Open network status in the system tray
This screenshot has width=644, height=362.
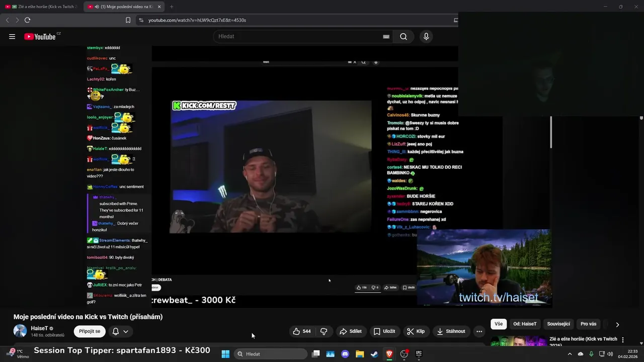(601, 354)
